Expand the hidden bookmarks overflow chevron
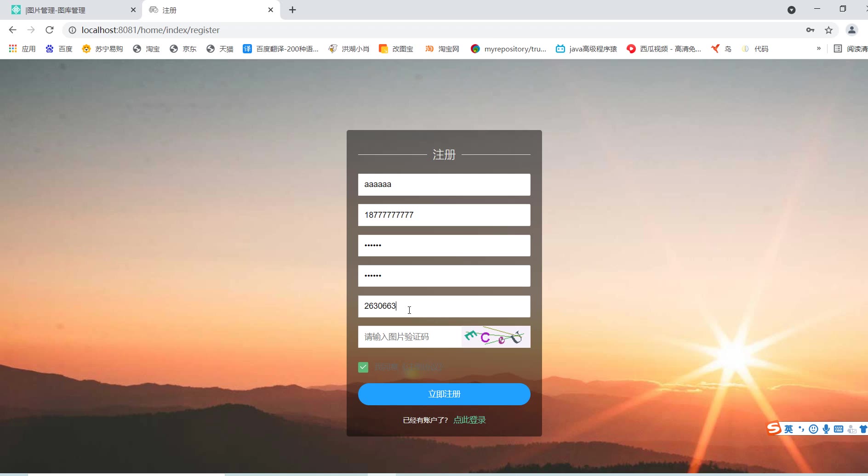This screenshot has width=868, height=476. 819,48
